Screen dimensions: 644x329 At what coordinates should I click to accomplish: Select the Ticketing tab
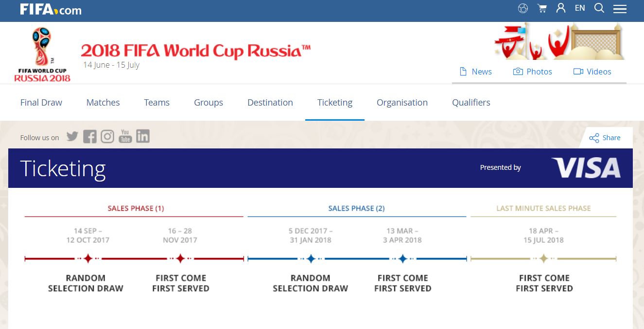pyautogui.click(x=335, y=102)
